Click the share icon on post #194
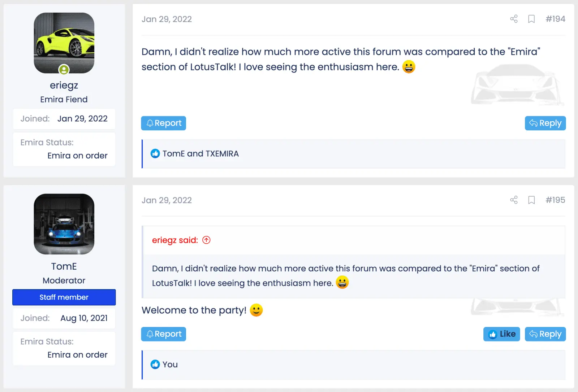Viewport: 578px width, 392px height. click(x=514, y=19)
